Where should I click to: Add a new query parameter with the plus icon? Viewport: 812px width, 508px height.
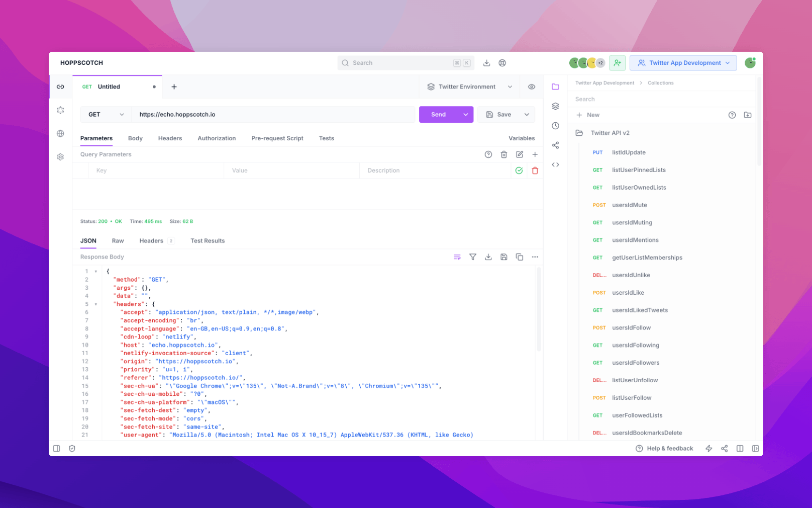pos(535,154)
